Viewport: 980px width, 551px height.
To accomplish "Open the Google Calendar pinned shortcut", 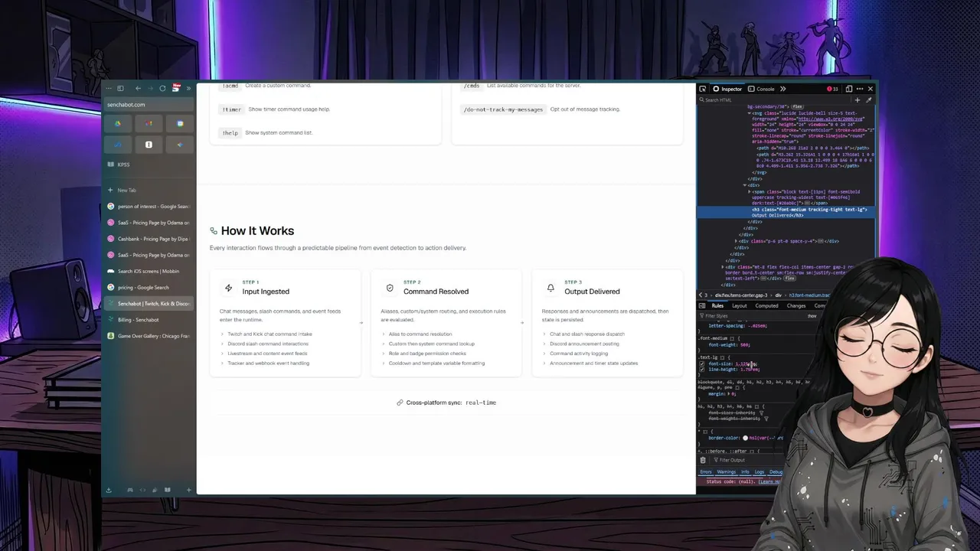I will pyautogui.click(x=180, y=123).
